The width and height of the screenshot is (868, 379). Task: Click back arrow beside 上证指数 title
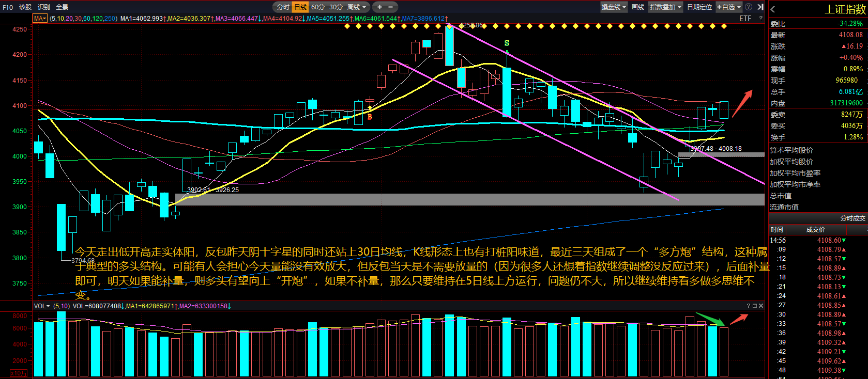point(773,9)
